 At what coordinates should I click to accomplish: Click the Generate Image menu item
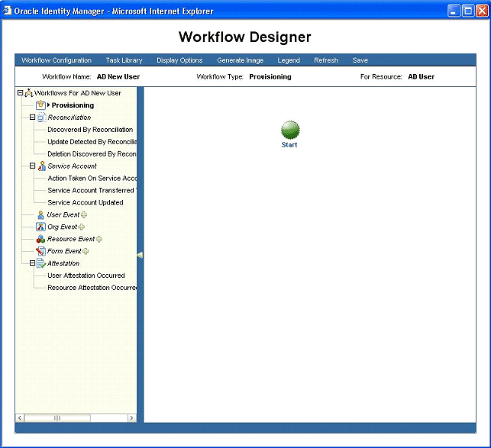click(241, 60)
